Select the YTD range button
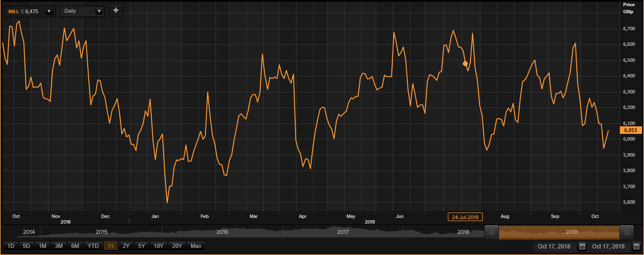 pos(93,246)
